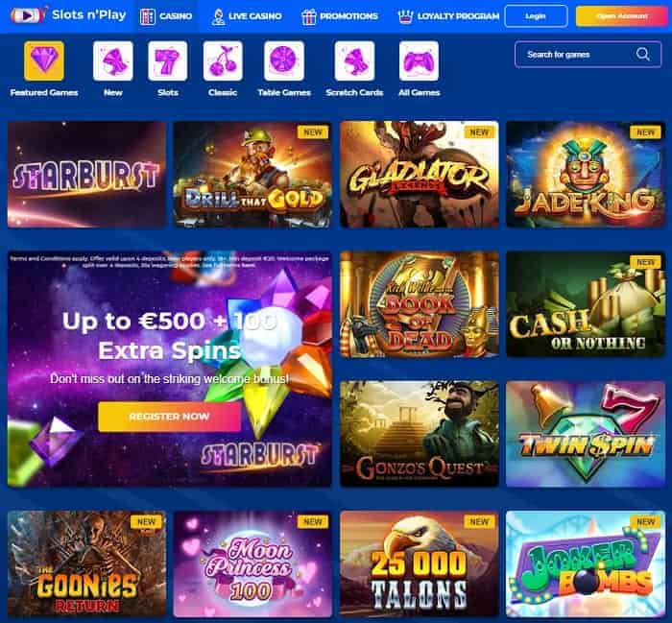Click the Open Account button
Screen dimensions: 672x623
622,16
